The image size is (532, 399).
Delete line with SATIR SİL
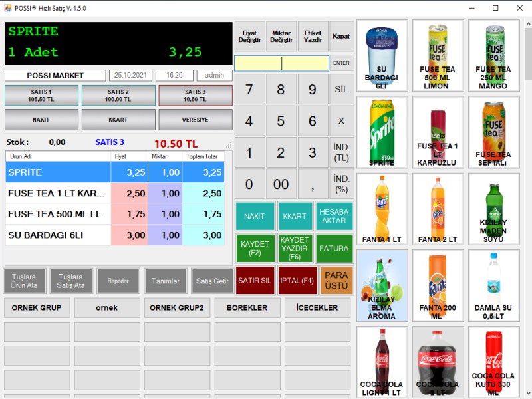point(255,281)
